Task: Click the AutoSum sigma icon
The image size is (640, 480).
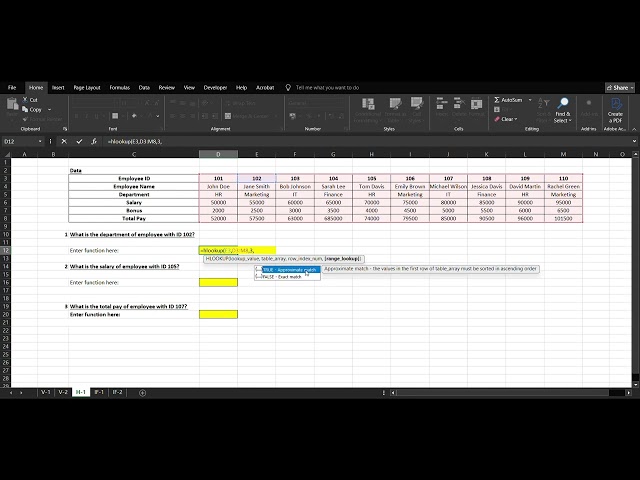Action: point(497,100)
